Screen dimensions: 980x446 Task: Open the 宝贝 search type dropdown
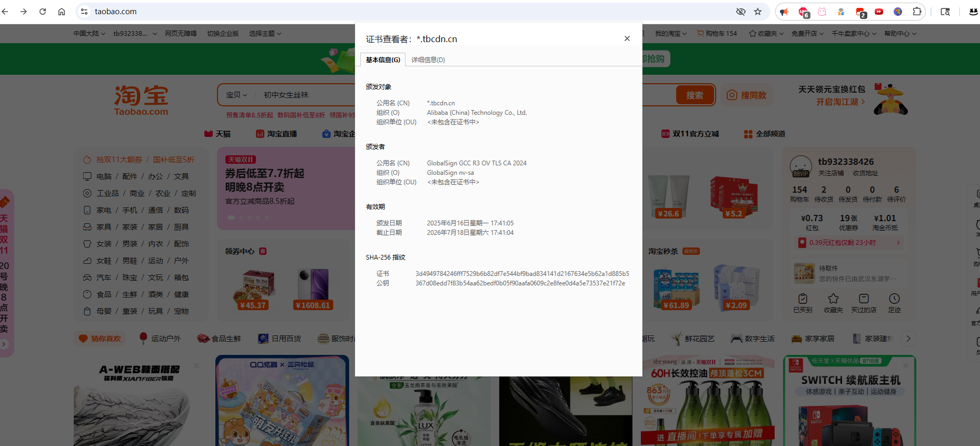click(236, 95)
